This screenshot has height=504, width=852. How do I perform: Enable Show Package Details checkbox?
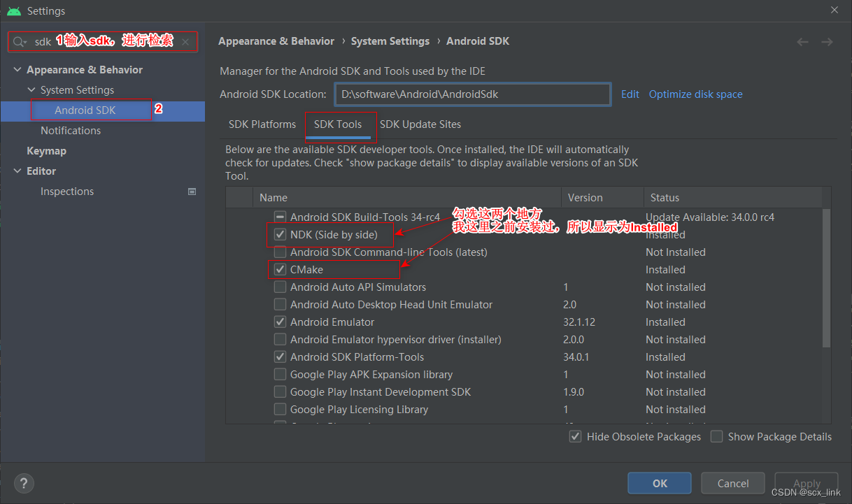click(716, 437)
